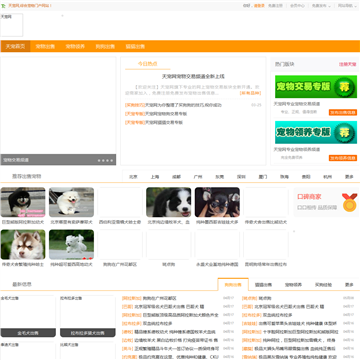The image size is (360, 360).
Task: Click the orange bracketed link under headline excerpt
Action: pyautogui.click(x=250, y=93)
